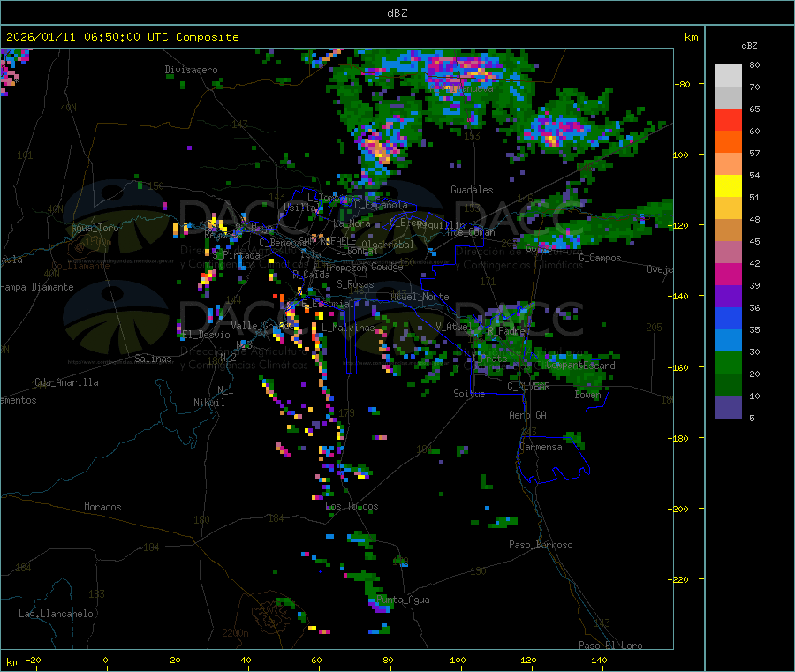This screenshot has height=672, width=795.
Task: Click the Agua_Toro map label
Action: tap(95, 228)
